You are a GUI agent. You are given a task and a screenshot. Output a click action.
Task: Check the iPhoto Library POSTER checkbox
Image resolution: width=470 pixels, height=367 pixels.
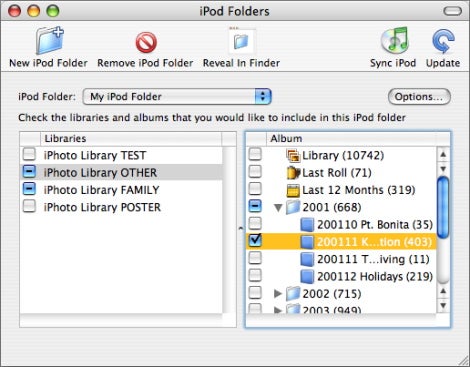click(x=29, y=206)
